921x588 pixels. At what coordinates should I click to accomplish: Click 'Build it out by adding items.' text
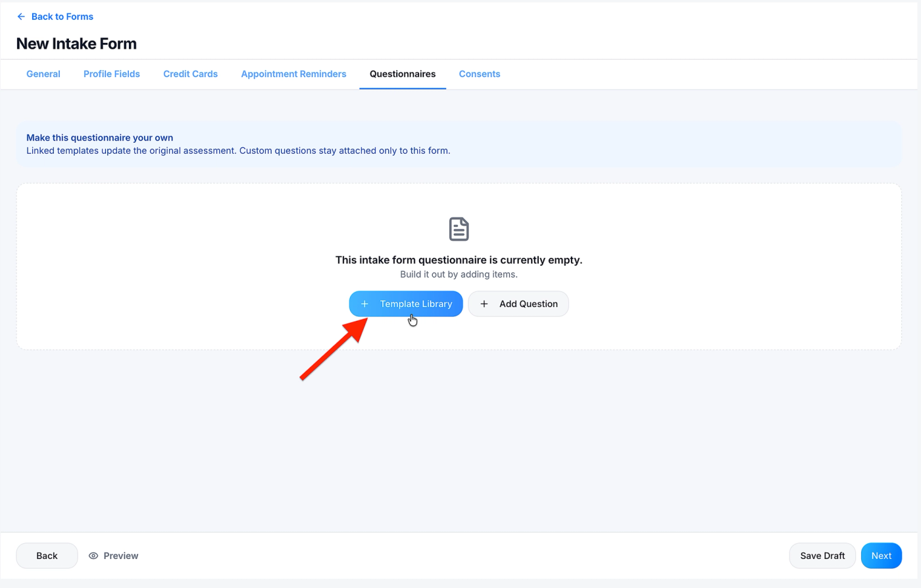pyautogui.click(x=459, y=274)
